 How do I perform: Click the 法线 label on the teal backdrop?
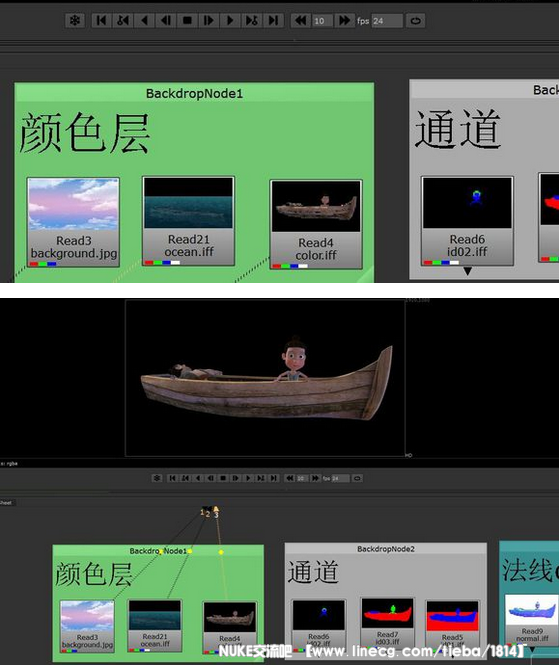click(x=527, y=570)
